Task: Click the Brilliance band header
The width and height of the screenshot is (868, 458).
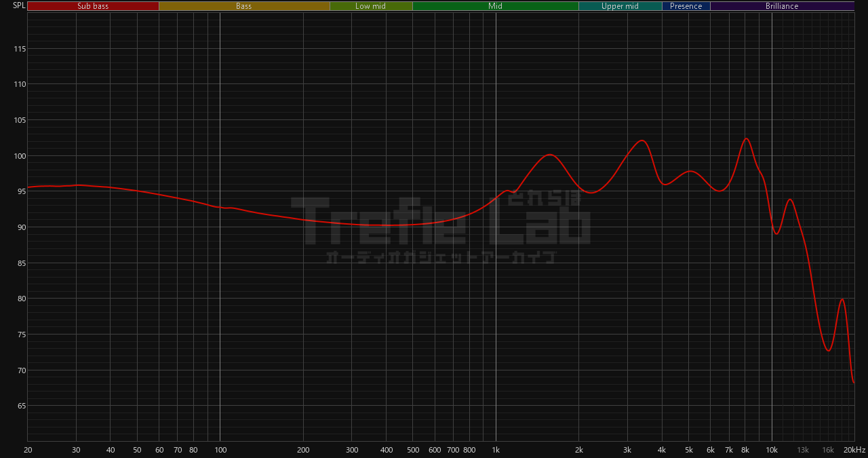Action: (x=782, y=6)
